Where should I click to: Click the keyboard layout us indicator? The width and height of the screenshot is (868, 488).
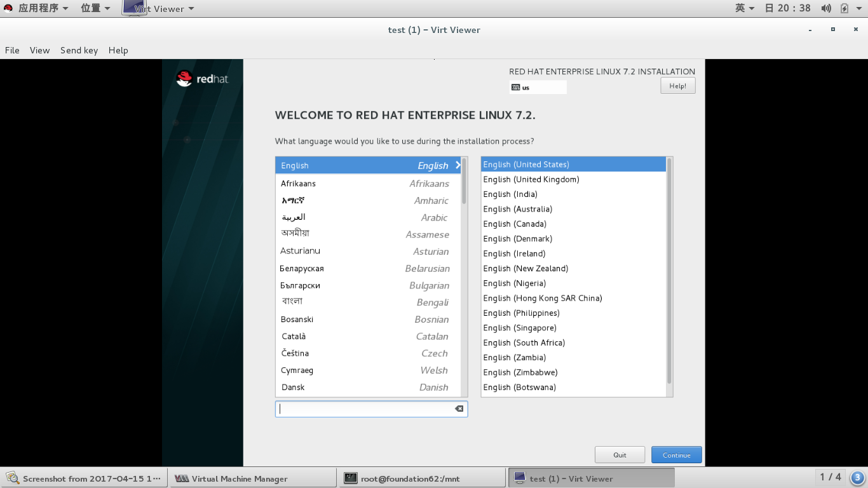(538, 88)
